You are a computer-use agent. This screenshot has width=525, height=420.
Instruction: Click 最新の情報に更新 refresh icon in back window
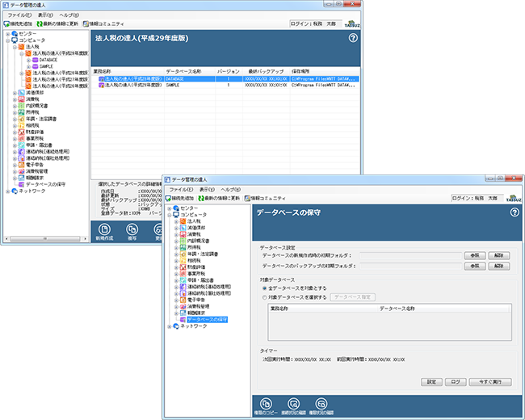40,23
